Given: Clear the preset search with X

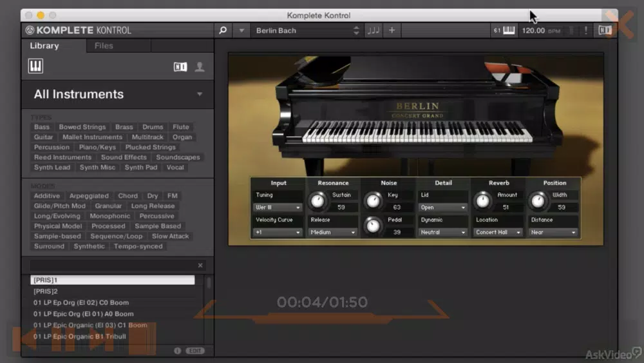Looking at the screenshot, I should (x=200, y=266).
